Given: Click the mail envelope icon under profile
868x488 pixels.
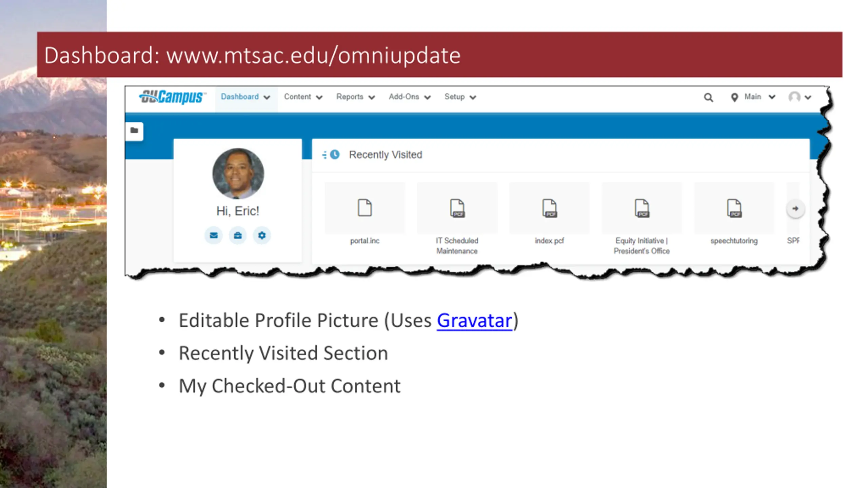Looking at the screenshot, I should click(x=214, y=235).
